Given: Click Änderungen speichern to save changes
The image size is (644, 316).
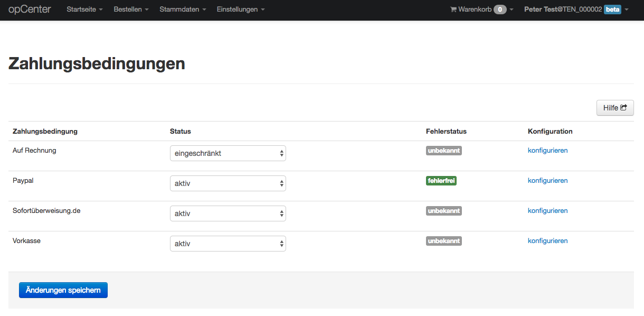Looking at the screenshot, I should (63, 290).
